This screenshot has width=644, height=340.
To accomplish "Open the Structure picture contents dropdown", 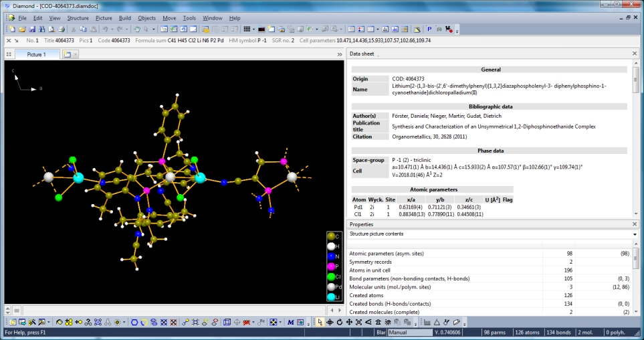I will 634,234.
